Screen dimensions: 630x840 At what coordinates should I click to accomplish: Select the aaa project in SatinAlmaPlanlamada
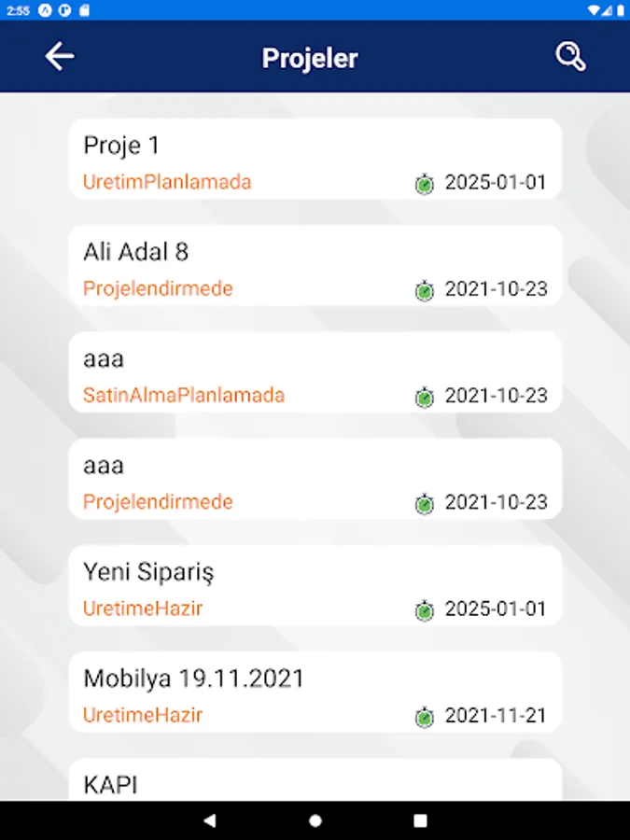(x=315, y=372)
